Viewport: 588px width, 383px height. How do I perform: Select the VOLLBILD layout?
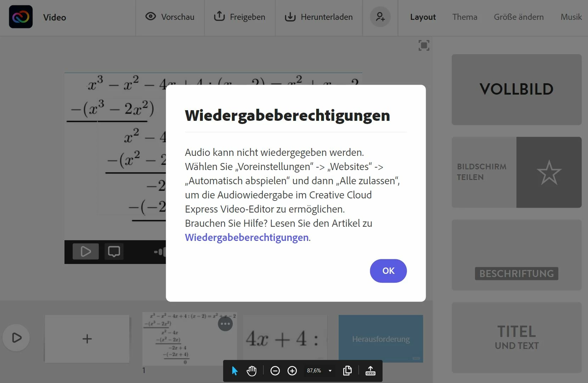coord(516,90)
